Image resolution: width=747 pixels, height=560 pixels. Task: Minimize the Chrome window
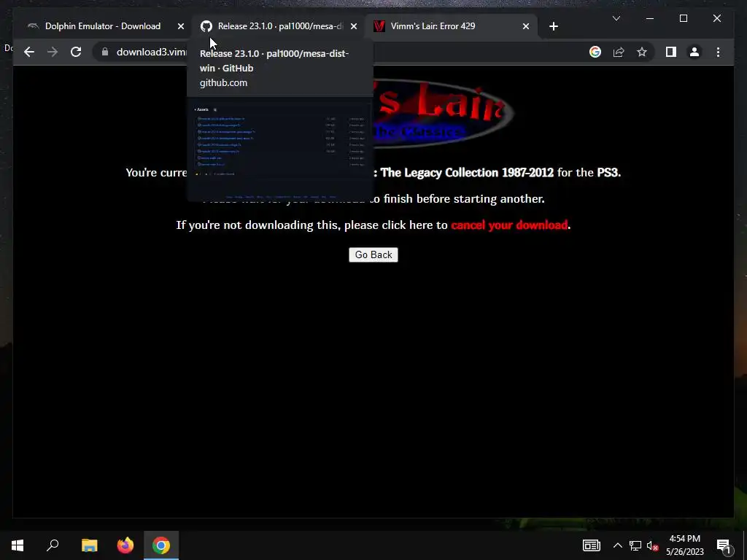pyautogui.click(x=650, y=18)
